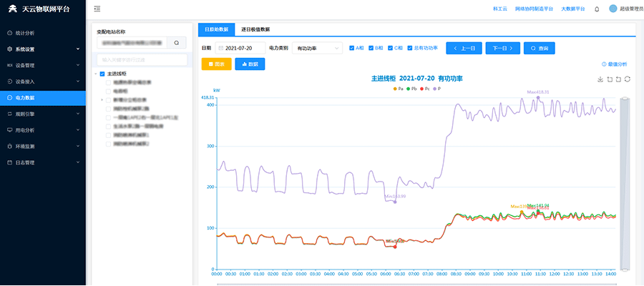Click the user avatar icon
The height and width of the screenshot is (286, 644).
pyautogui.click(x=613, y=9)
